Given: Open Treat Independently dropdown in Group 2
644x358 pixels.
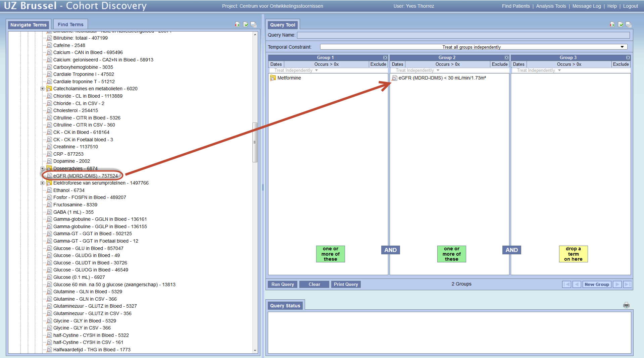Looking at the screenshot, I should tap(417, 70).
